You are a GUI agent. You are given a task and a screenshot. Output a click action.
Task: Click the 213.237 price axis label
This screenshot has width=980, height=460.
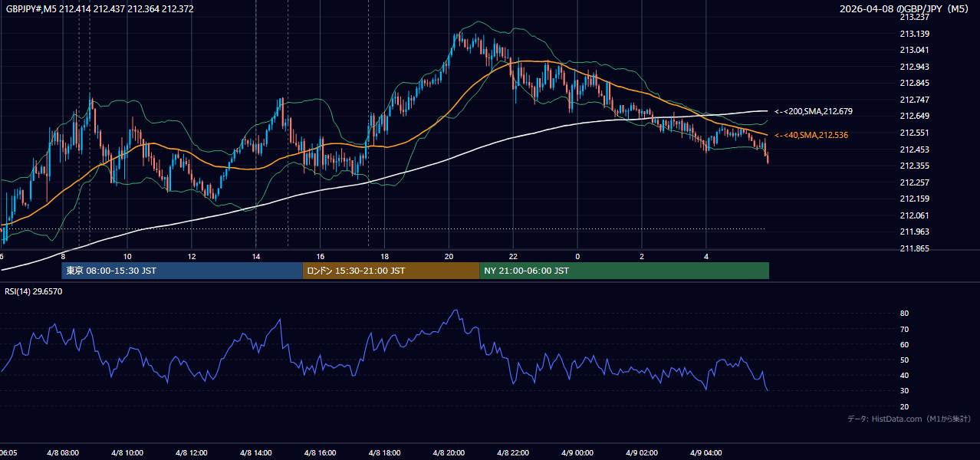coord(915,17)
